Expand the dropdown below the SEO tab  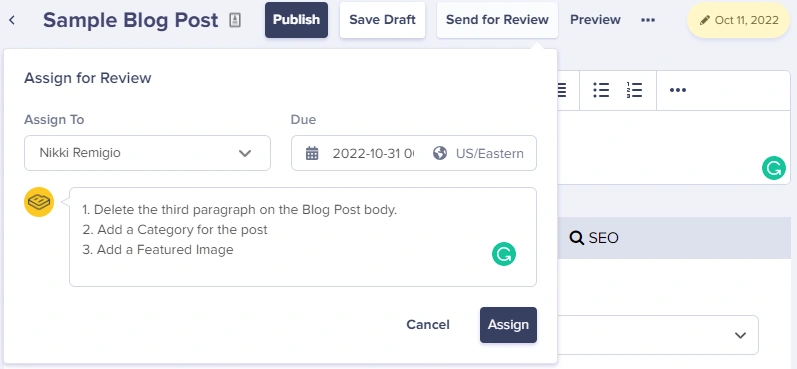tap(658, 335)
